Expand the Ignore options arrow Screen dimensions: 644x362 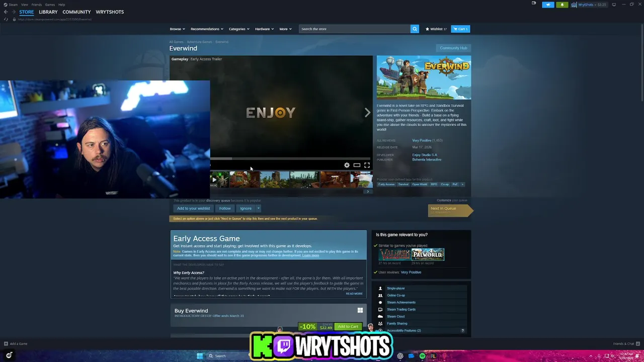[258, 208]
